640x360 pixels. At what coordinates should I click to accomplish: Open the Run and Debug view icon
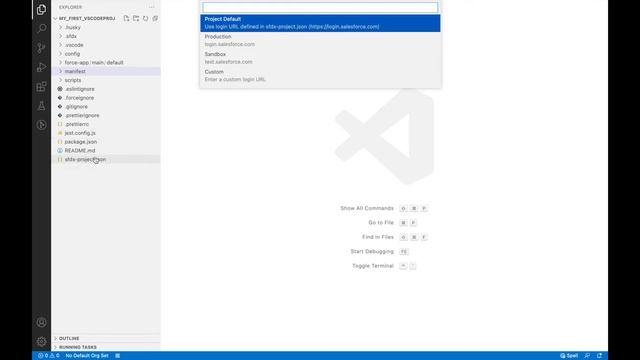pyautogui.click(x=41, y=67)
